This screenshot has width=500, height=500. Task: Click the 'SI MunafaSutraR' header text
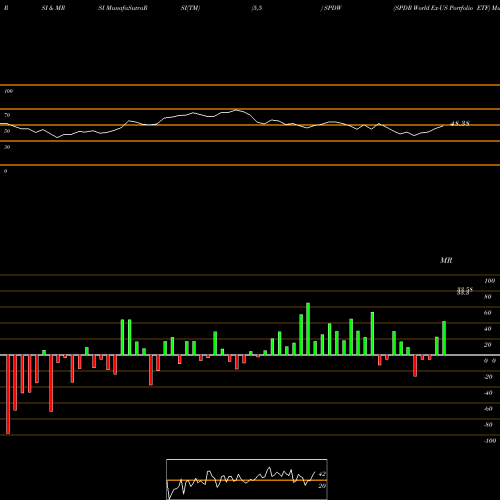coord(123,8)
